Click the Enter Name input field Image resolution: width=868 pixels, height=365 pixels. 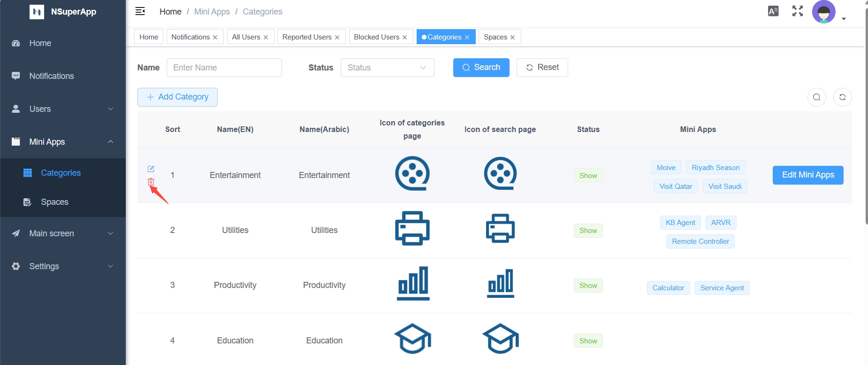[224, 68]
